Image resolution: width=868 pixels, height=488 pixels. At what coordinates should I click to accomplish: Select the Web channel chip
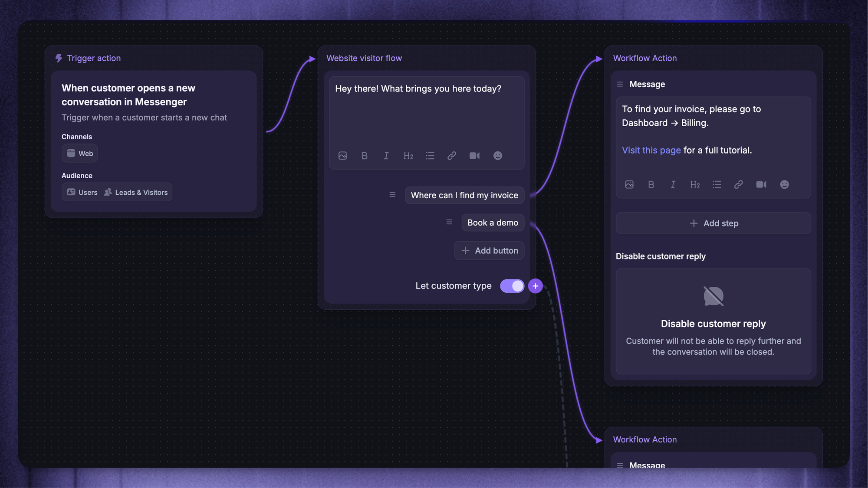click(80, 154)
